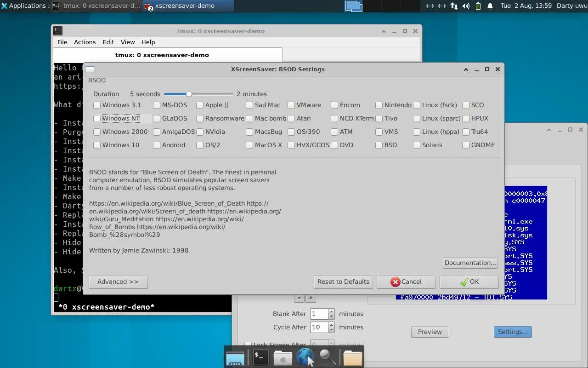Open the Documentation... button
The image size is (588, 368).
470,263
